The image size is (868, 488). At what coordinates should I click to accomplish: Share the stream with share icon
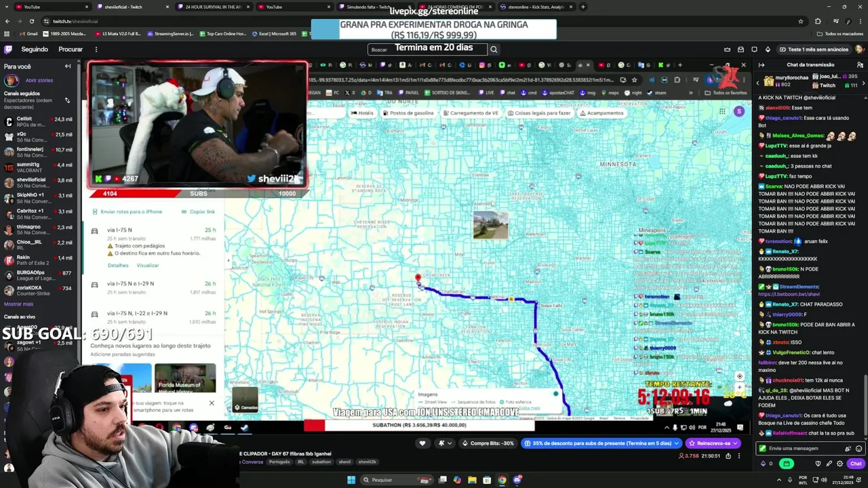tap(728, 456)
